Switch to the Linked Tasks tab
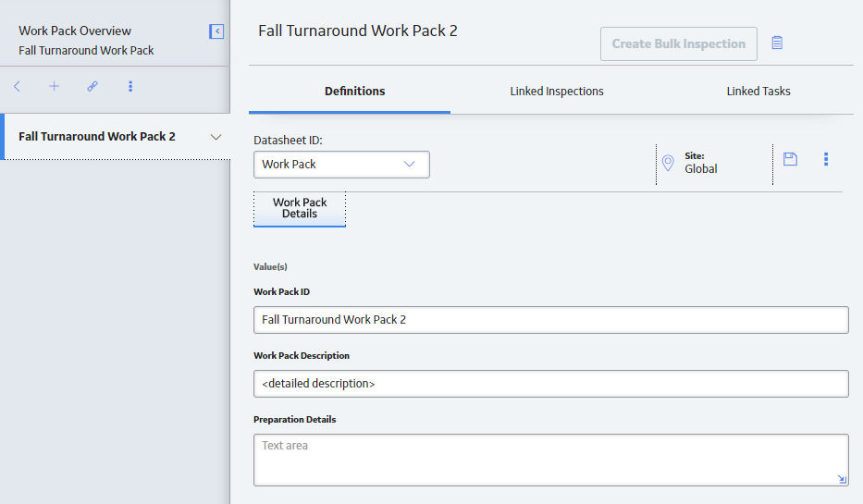 point(758,92)
